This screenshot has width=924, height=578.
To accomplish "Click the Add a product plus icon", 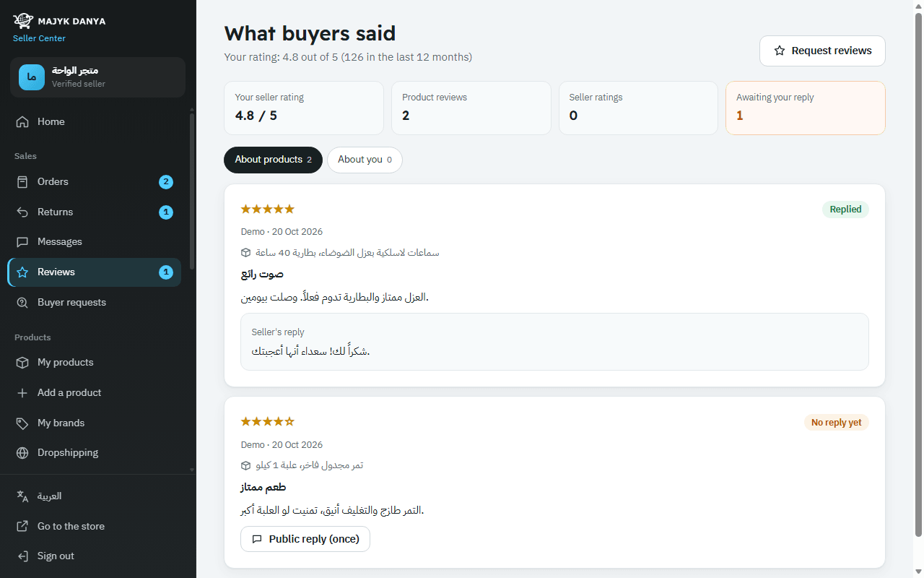I will 22,393.
